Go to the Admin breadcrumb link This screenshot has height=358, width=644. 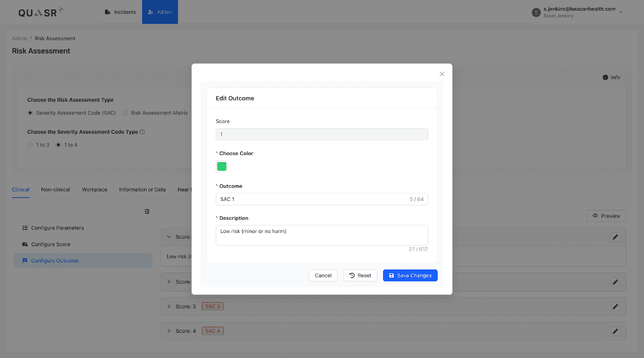tap(19, 38)
